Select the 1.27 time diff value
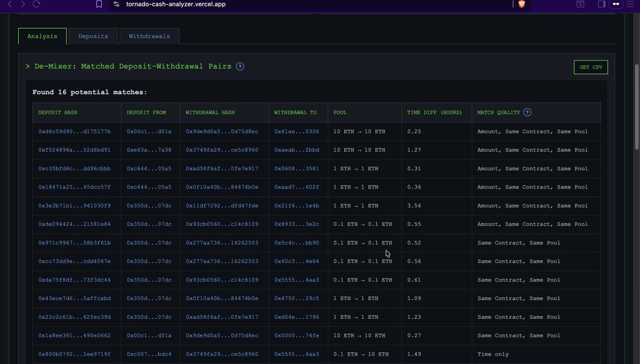 click(x=414, y=150)
